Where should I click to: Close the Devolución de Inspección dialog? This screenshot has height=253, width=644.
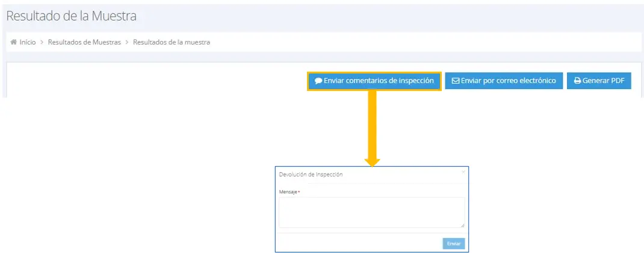pyautogui.click(x=463, y=172)
